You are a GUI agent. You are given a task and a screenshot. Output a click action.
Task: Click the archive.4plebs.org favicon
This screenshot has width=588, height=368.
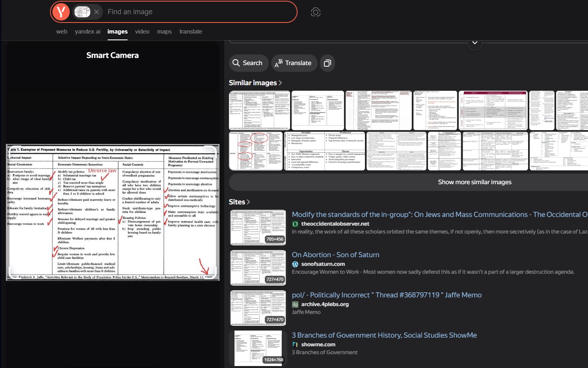coord(295,304)
